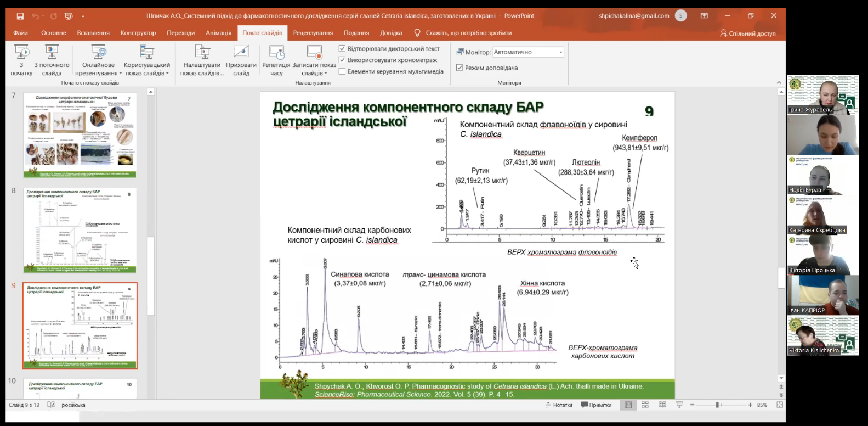Click Fit slide to window icon
The height and width of the screenshot is (426, 868).
pos(779,405)
